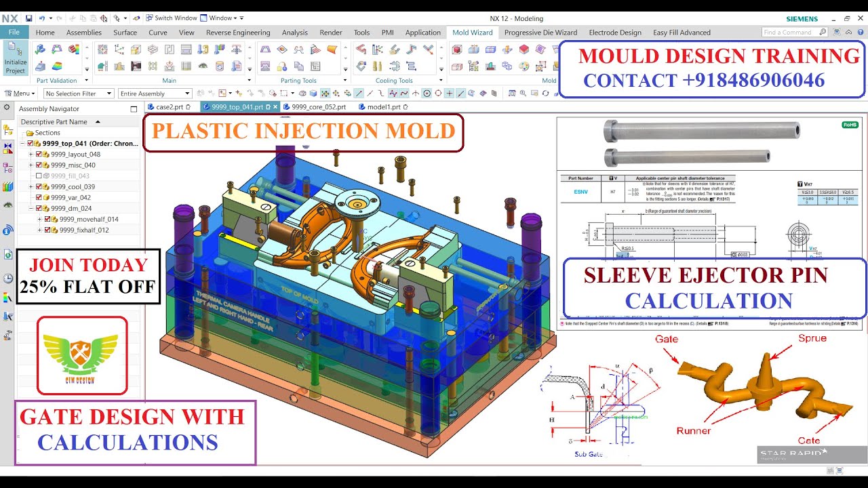Viewport: 868px width, 488px height.
Task: Click the Find a Command search field
Action: click(794, 32)
